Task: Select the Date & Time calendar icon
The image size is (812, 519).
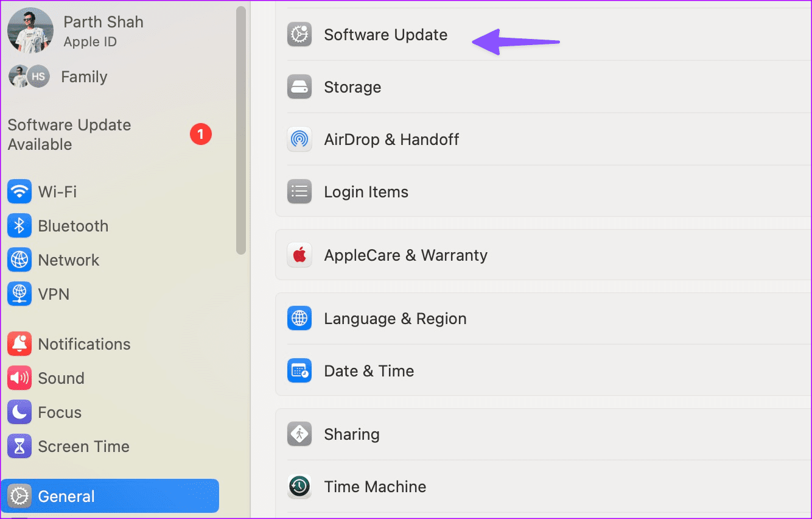Action: click(x=299, y=370)
